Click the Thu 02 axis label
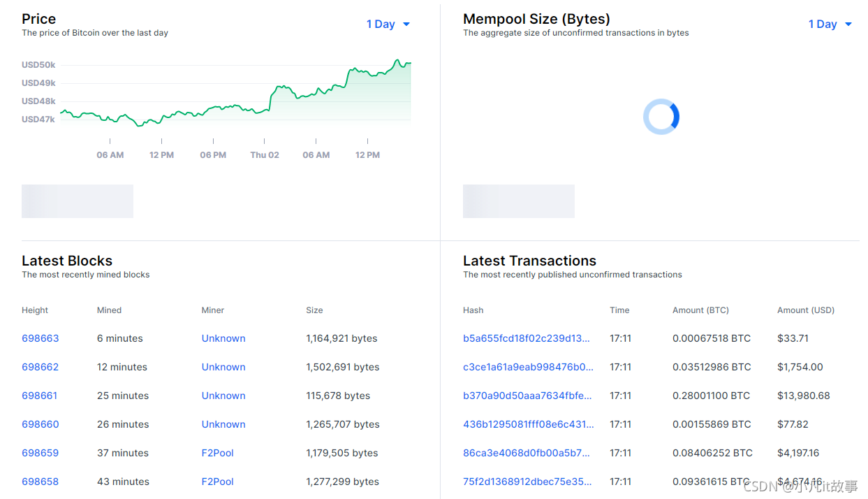868x499 pixels. [265, 155]
